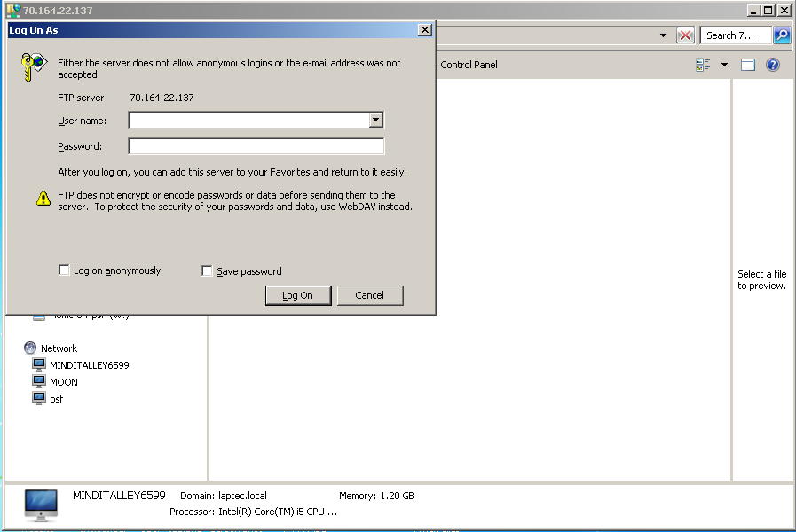Open the view options dropdown arrow
Screen dimensions: 796x532
coord(724,65)
